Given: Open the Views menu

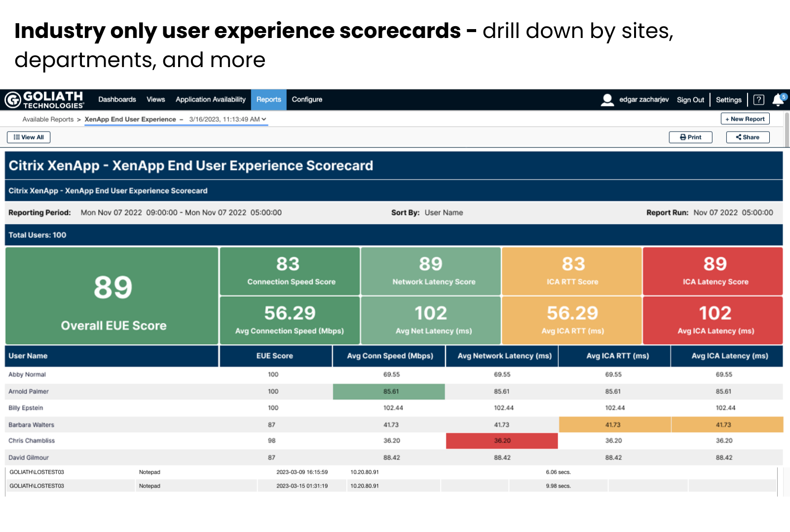Looking at the screenshot, I should click(x=156, y=100).
